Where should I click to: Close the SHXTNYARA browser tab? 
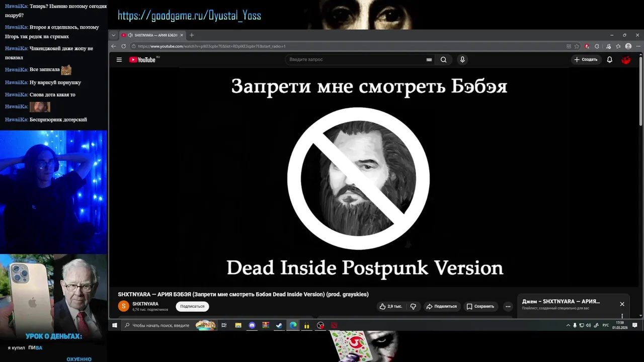182,35
